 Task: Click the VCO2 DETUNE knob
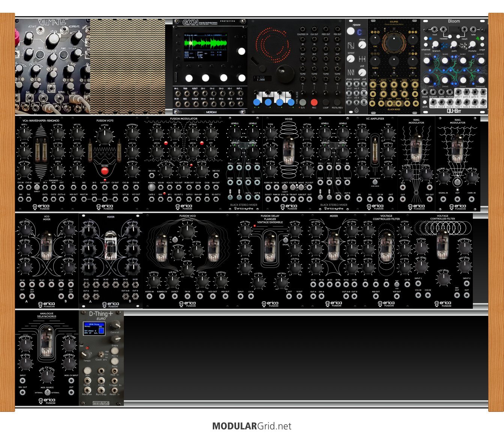click(x=307, y=133)
